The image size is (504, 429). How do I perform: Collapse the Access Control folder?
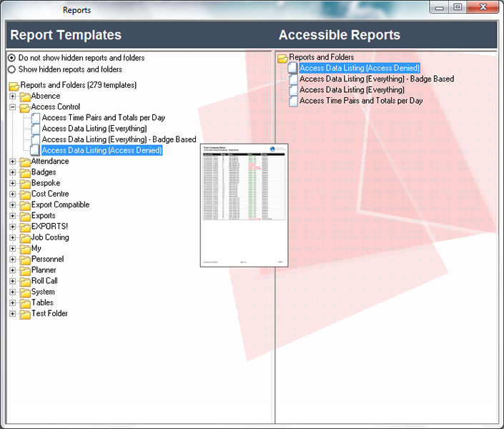click(12, 107)
